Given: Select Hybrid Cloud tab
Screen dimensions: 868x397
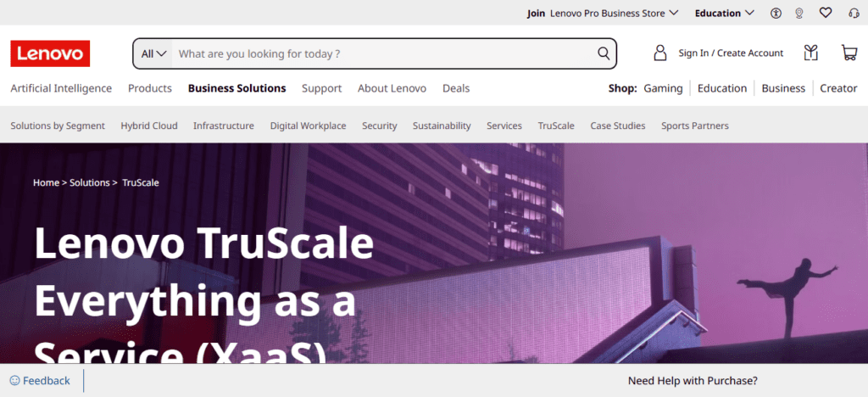Looking at the screenshot, I should click(149, 126).
